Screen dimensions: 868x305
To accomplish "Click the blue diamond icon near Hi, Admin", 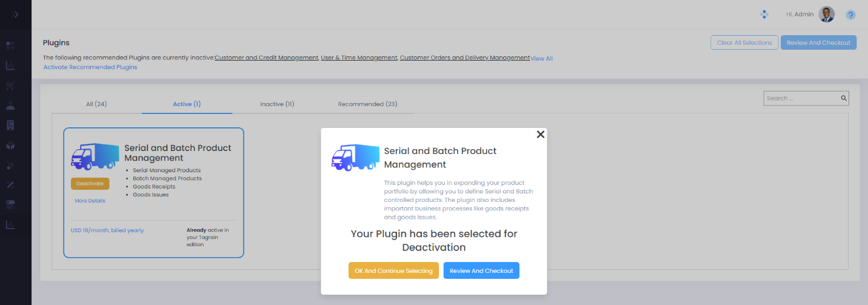I will tap(764, 14).
